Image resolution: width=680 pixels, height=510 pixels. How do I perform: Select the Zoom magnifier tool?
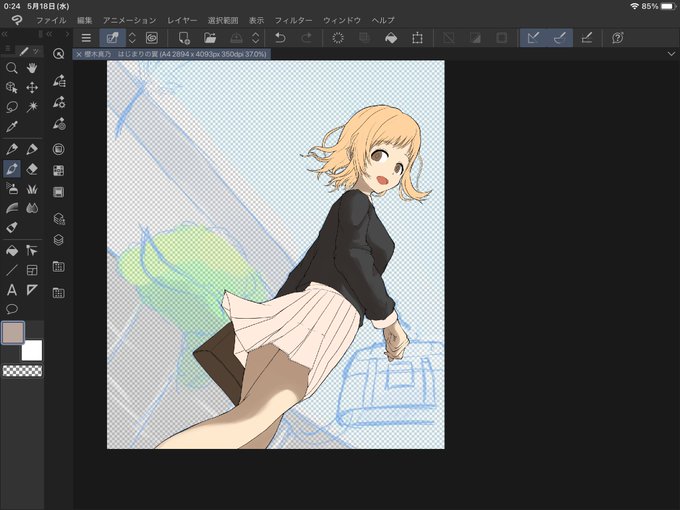12,68
